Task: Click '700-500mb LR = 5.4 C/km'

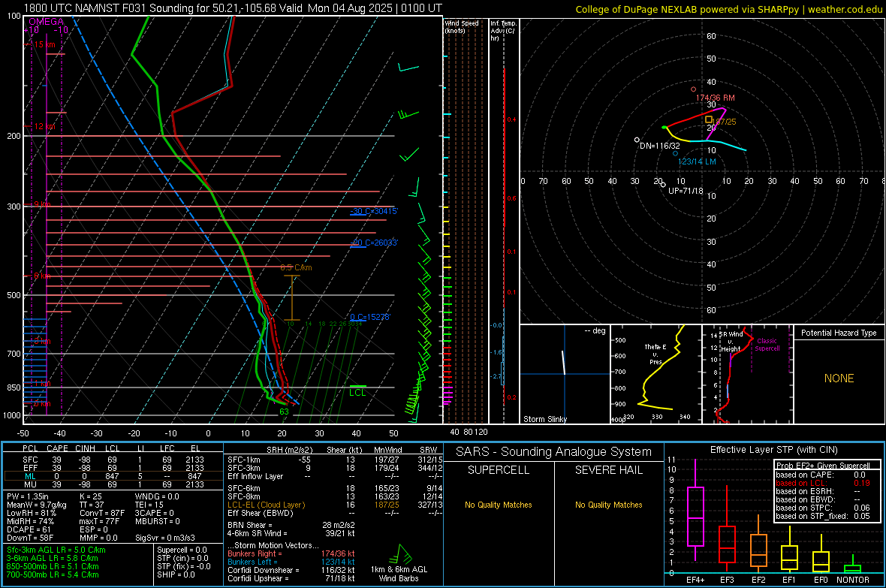Action: [53, 574]
